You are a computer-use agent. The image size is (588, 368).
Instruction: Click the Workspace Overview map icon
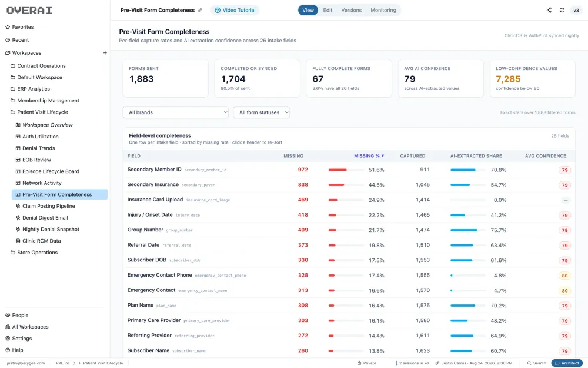click(x=18, y=125)
